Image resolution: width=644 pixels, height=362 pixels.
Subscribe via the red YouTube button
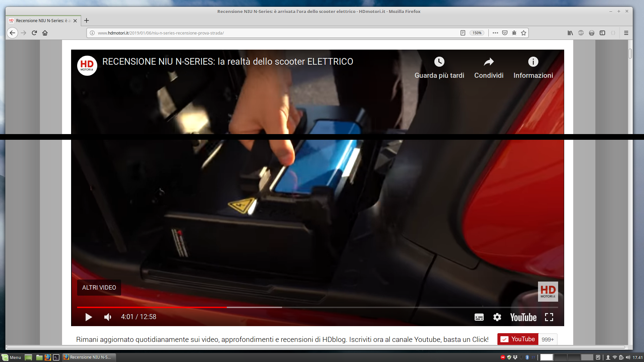pos(518,339)
